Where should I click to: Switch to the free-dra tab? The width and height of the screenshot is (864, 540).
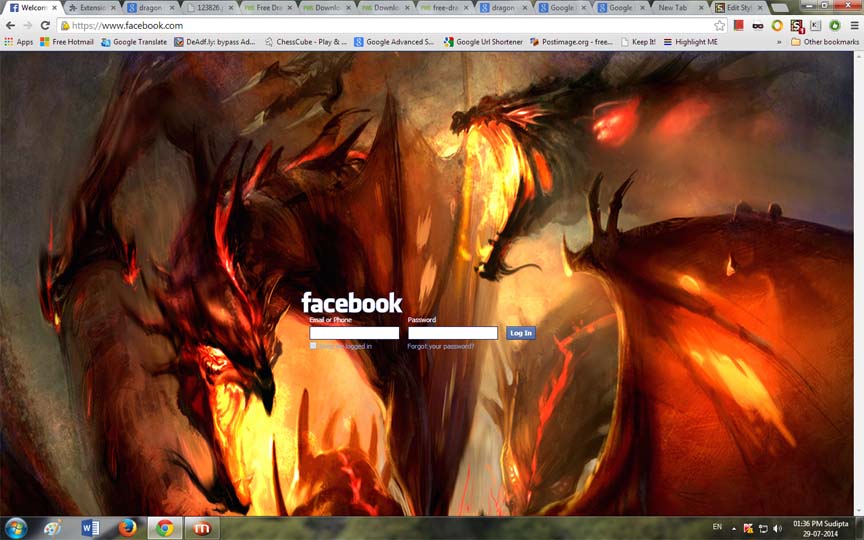pos(444,8)
